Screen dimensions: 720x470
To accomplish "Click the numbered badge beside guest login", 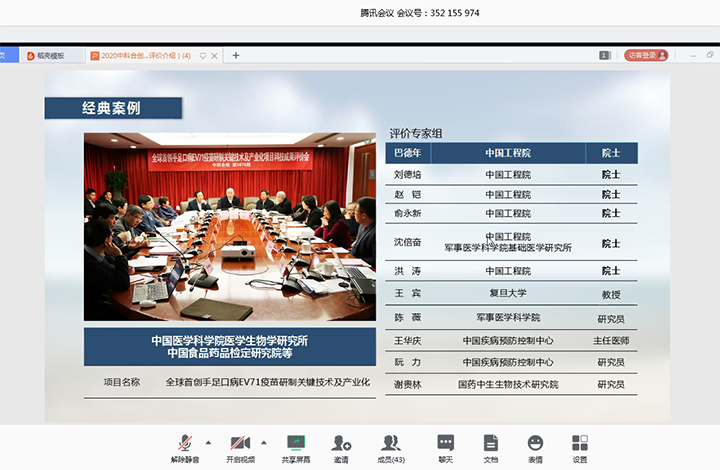I will pyautogui.click(x=605, y=56).
